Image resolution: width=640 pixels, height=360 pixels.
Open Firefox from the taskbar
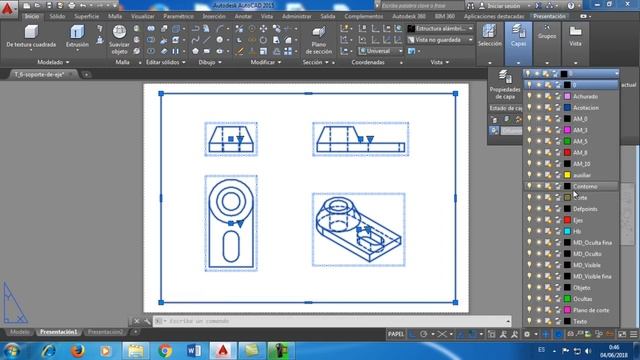78,351
